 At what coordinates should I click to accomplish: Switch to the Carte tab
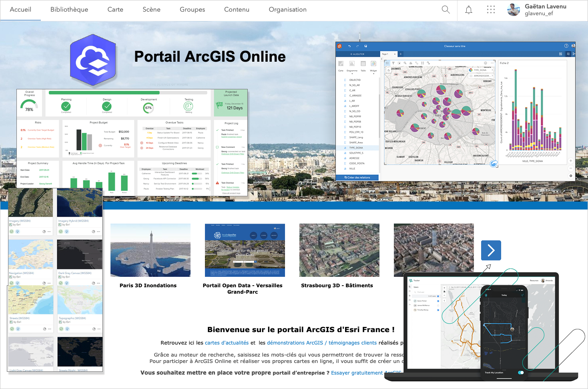pos(115,10)
